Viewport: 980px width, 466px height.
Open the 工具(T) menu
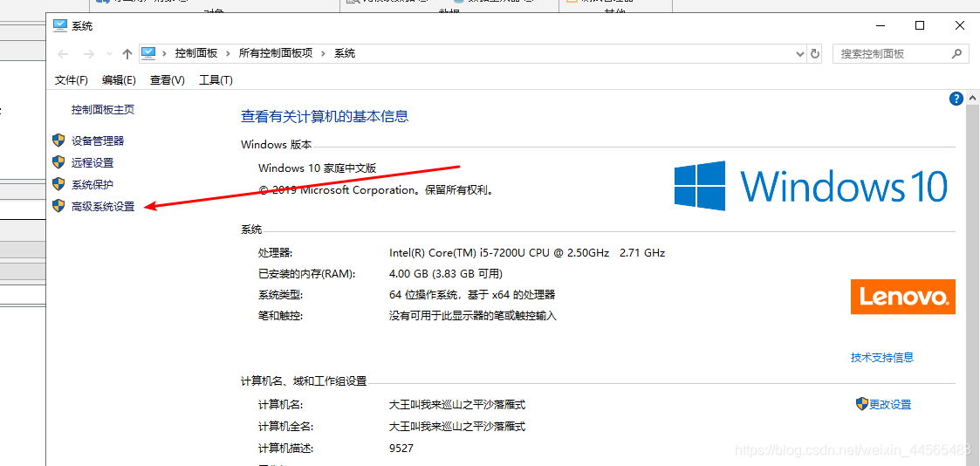(216, 80)
